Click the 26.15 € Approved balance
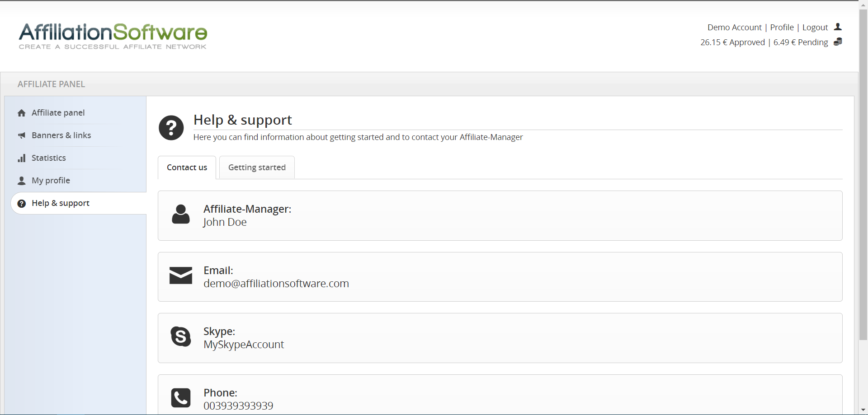Image resolution: width=868 pixels, height=415 pixels. point(732,42)
